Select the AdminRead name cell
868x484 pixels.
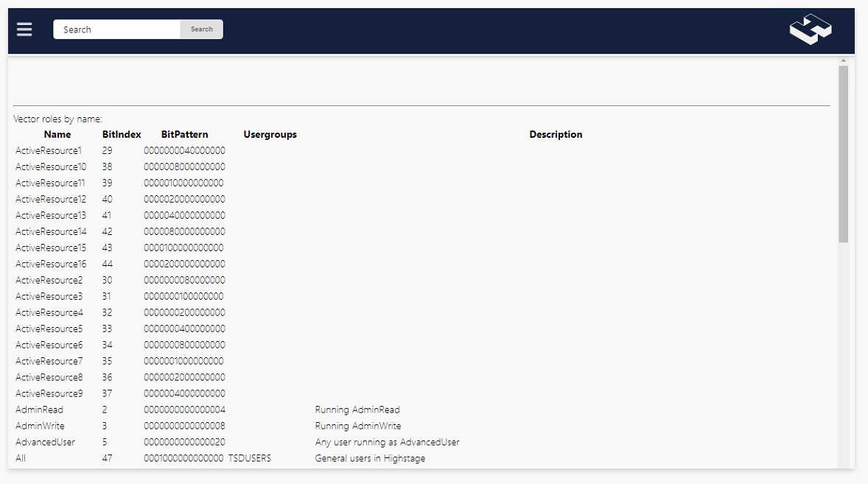pyautogui.click(x=39, y=410)
